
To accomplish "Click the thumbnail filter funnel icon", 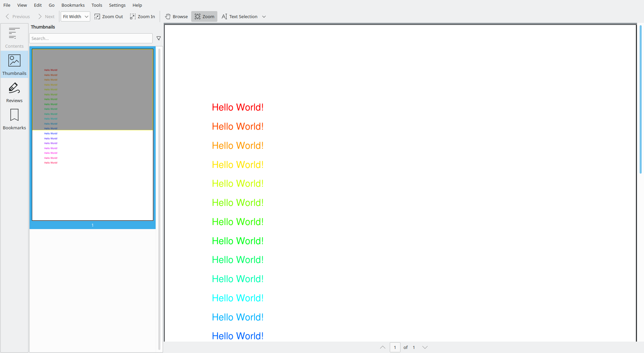I will tap(159, 38).
